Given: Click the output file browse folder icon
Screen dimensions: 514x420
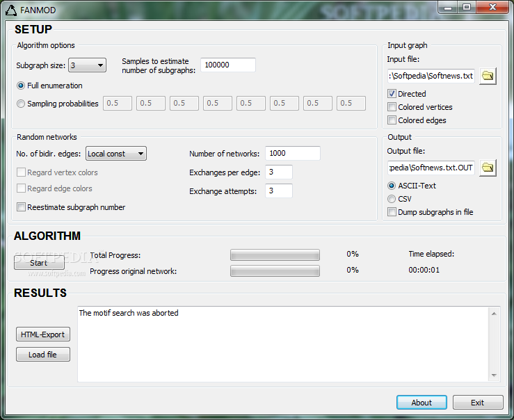Looking at the screenshot, I should click(488, 168).
